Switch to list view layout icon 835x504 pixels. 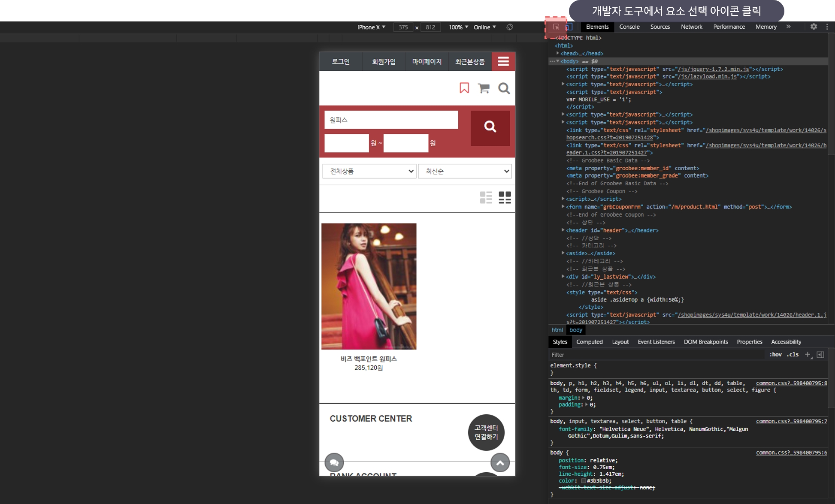(x=486, y=198)
